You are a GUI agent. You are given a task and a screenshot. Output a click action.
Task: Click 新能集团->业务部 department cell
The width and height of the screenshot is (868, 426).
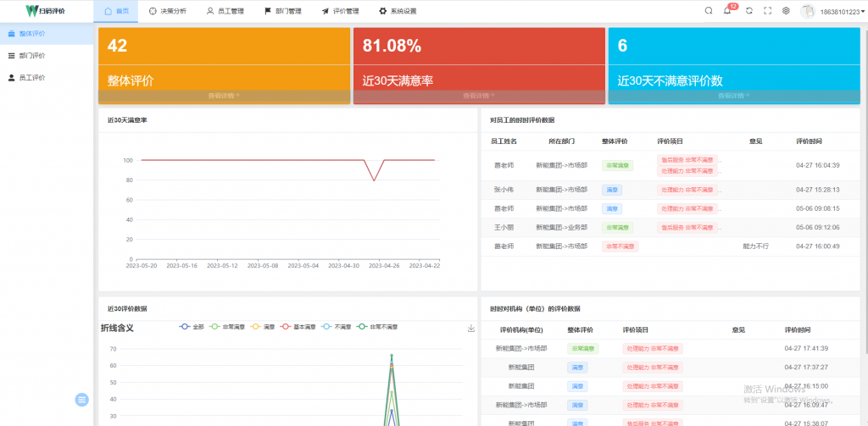pos(561,227)
